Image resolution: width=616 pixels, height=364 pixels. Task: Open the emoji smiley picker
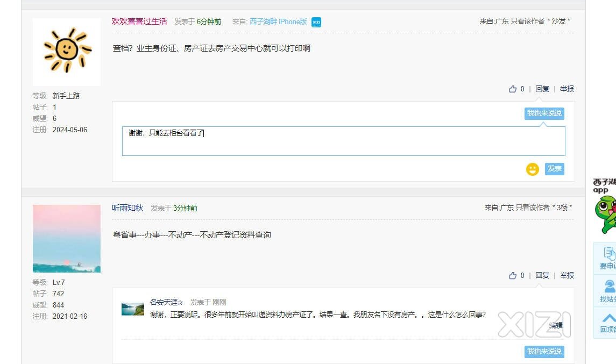pos(532,169)
